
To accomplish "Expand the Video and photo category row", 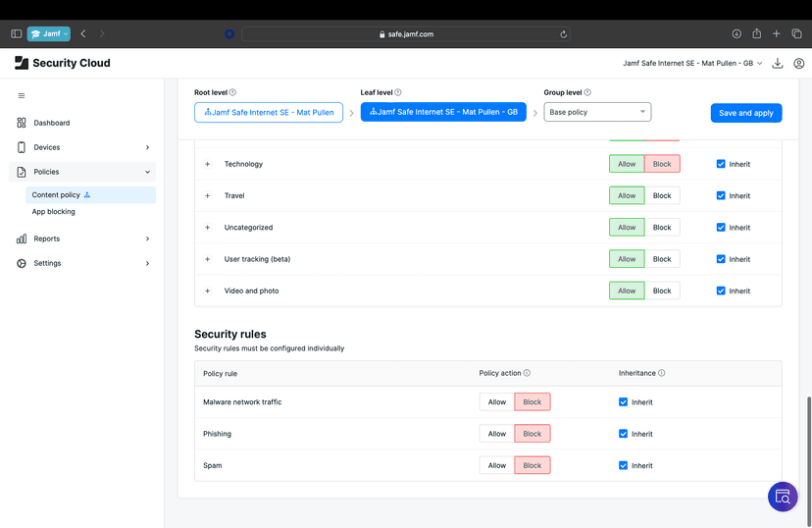I will click(208, 290).
